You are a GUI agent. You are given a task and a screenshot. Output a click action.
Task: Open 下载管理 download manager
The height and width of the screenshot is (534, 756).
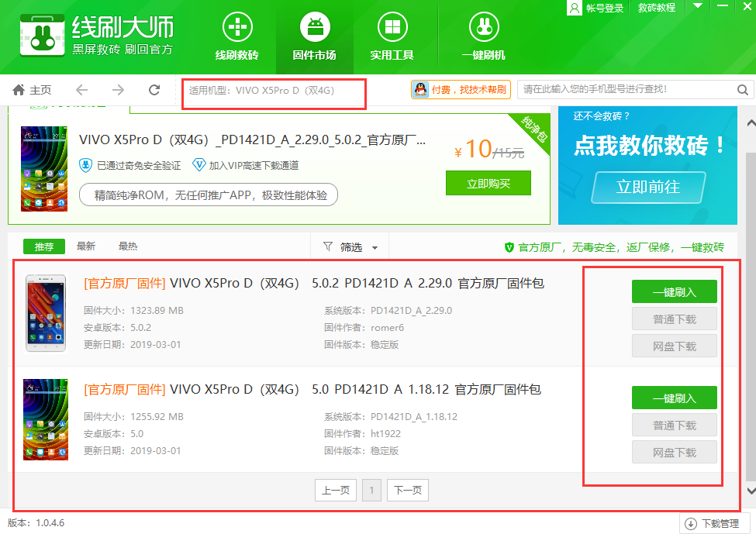pyautogui.click(x=715, y=523)
